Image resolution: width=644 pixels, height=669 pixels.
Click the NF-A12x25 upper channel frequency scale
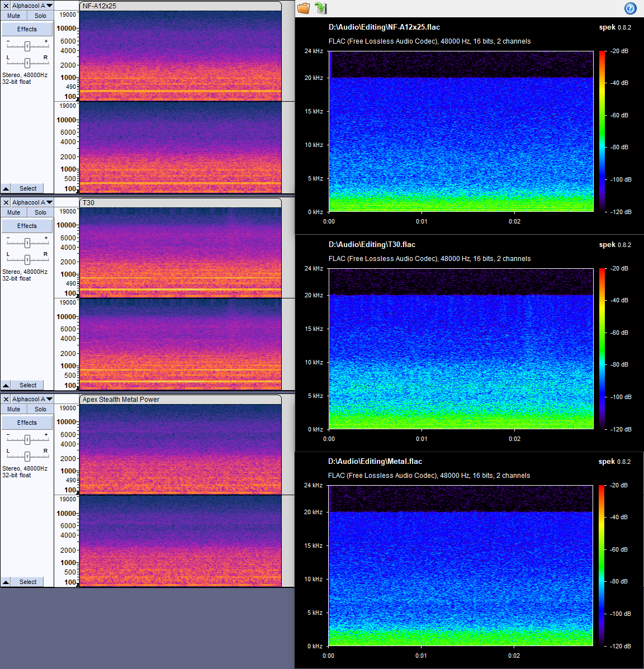[x=67, y=56]
